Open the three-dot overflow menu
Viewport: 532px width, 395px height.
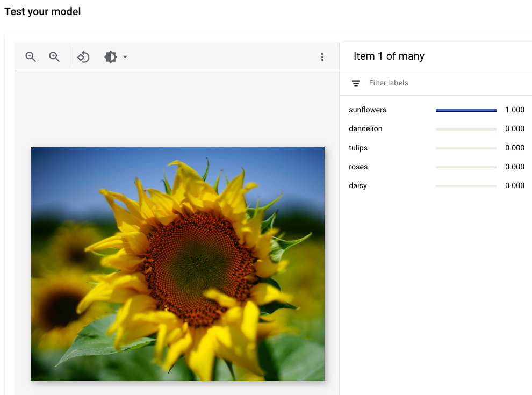pos(322,56)
